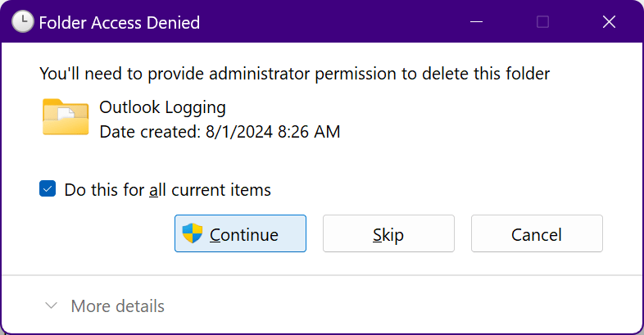Uncheck the 'Do this for all current items' box
Screen dimensions: 644x335
(x=48, y=189)
